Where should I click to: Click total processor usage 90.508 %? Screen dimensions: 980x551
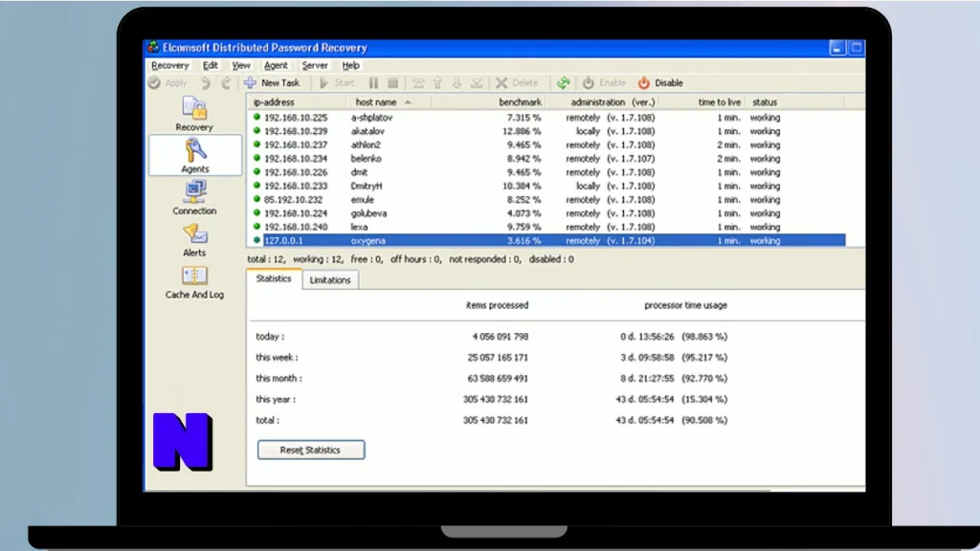pyautogui.click(x=704, y=421)
